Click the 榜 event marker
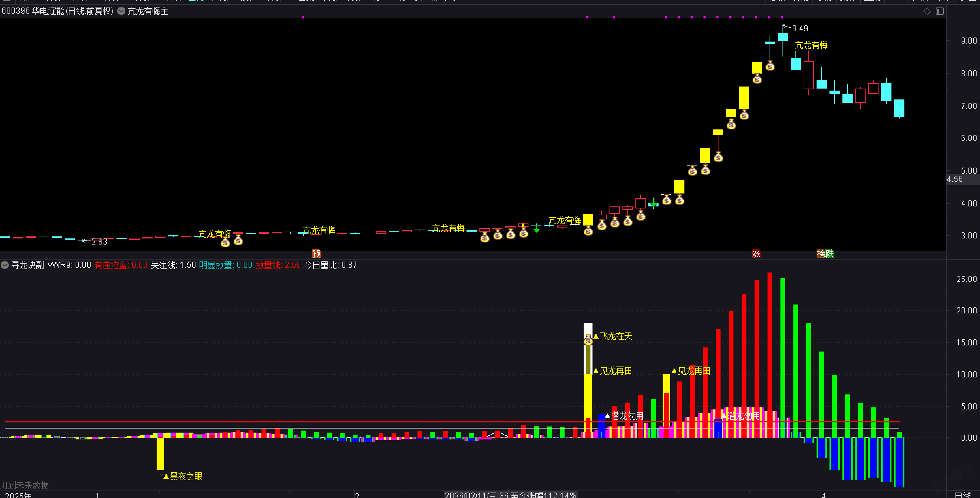980x498 pixels. pos(821,254)
